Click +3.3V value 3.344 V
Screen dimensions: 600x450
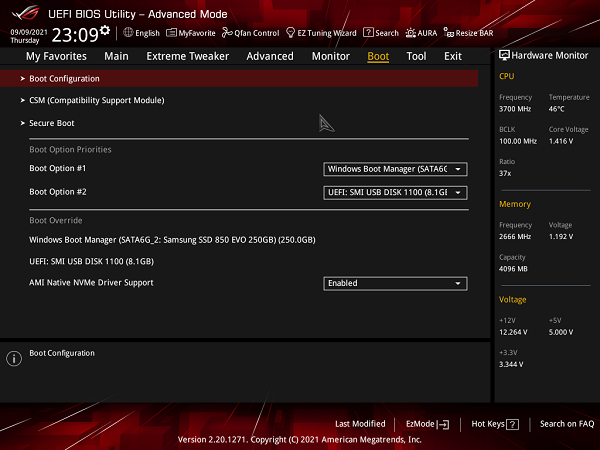pos(511,364)
